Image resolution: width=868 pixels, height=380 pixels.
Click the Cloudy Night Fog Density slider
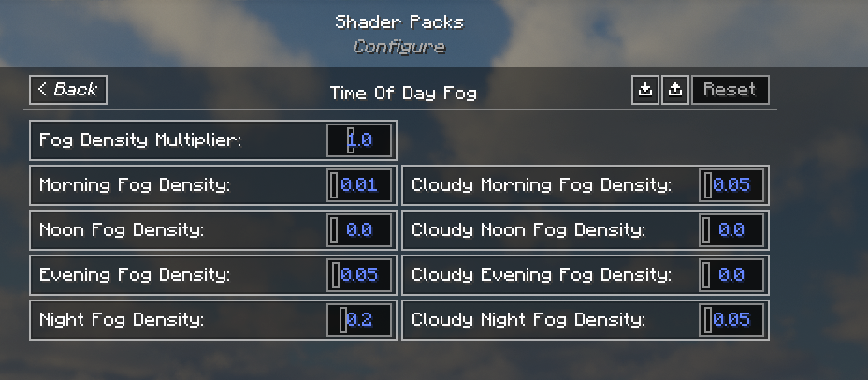coord(731,319)
